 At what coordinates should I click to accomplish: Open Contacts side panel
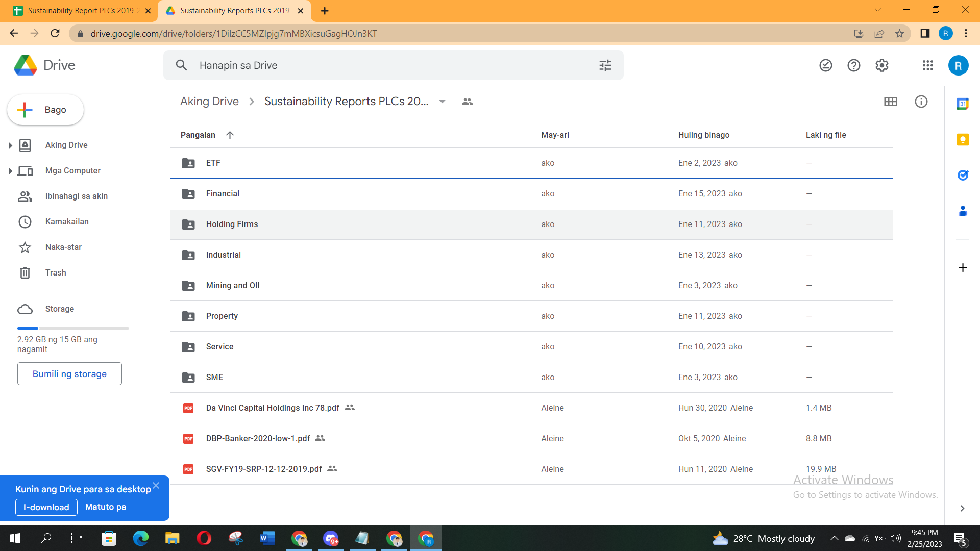coord(963,211)
